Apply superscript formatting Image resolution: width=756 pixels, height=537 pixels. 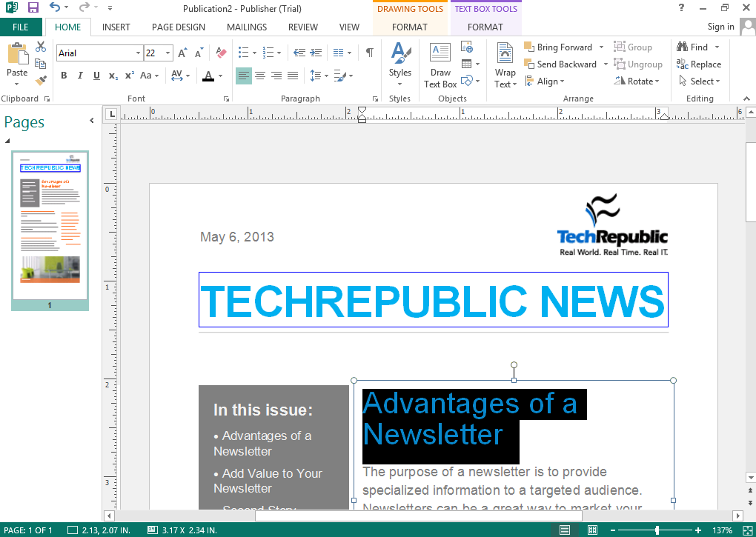click(x=129, y=76)
